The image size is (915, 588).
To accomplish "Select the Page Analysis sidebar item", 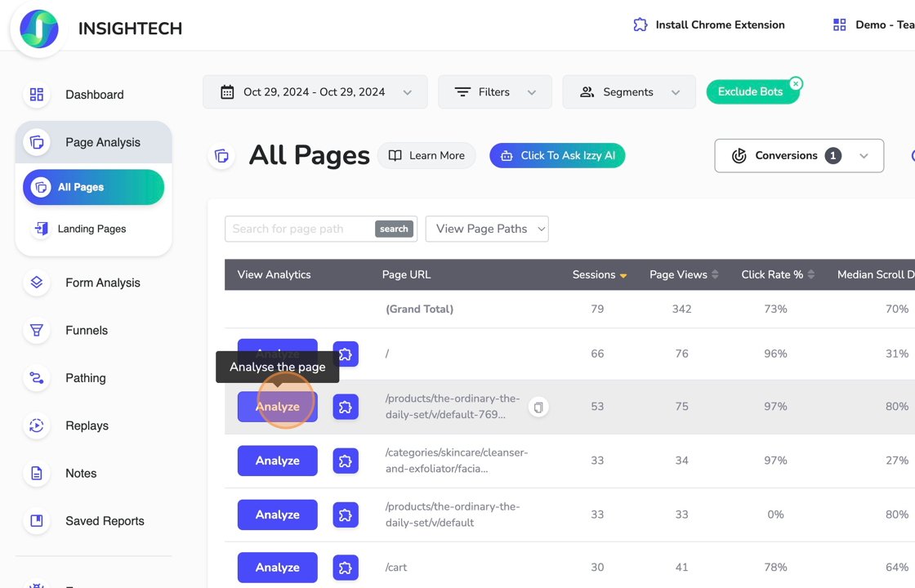I will pyautogui.click(x=94, y=142).
